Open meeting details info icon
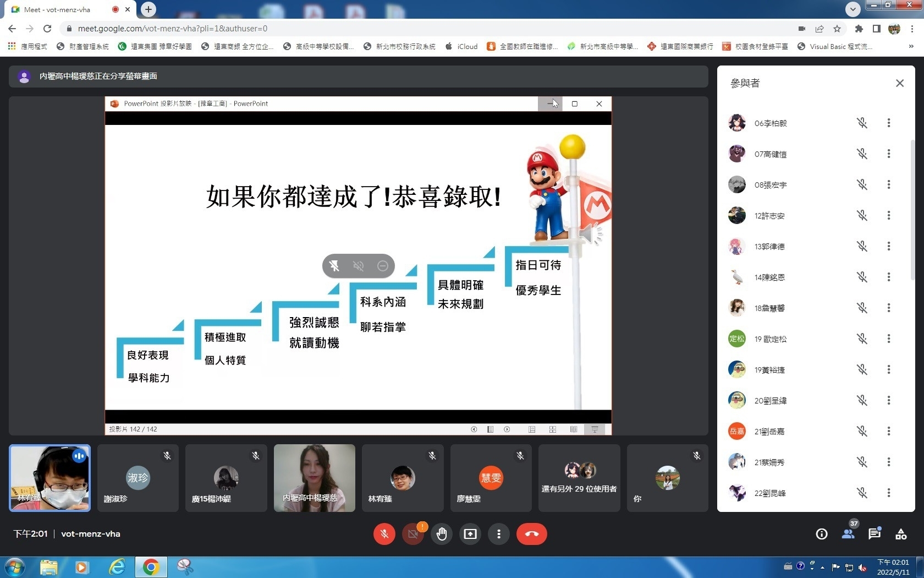 tap(822, 534)
